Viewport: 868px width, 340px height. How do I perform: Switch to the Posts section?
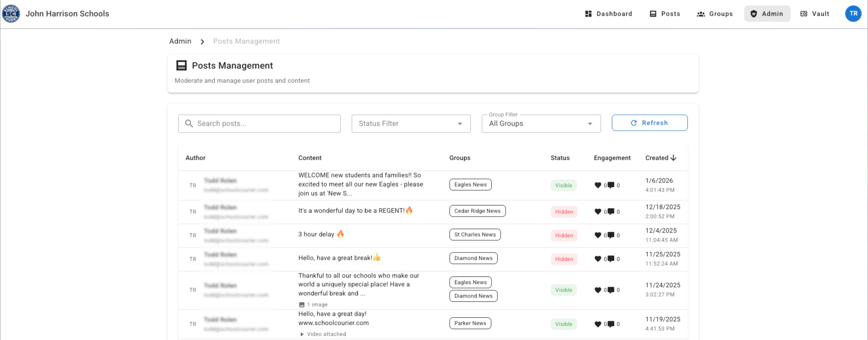665,14
